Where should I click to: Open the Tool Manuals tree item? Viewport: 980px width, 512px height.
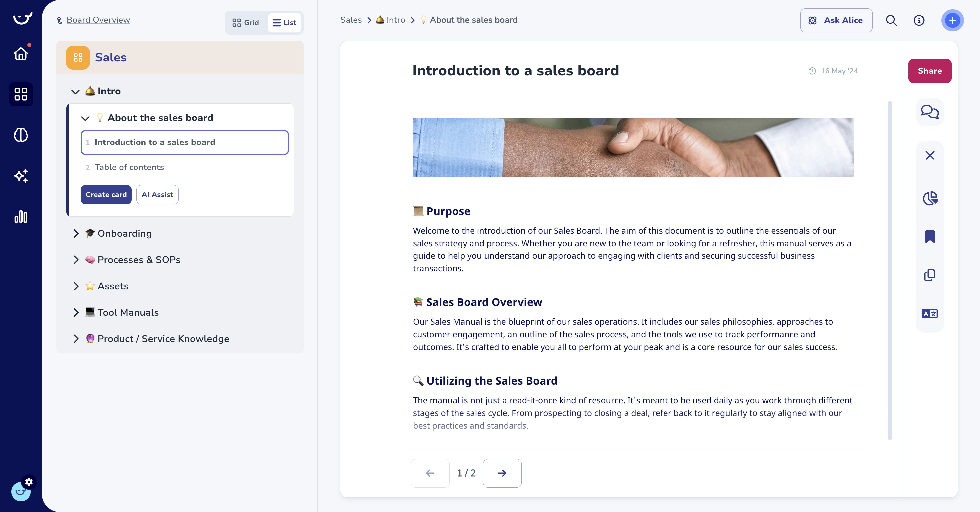[76, 312]
